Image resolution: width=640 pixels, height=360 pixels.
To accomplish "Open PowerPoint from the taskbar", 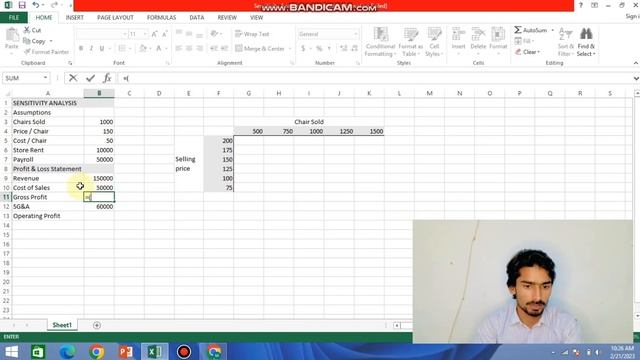I will (126, 351).
